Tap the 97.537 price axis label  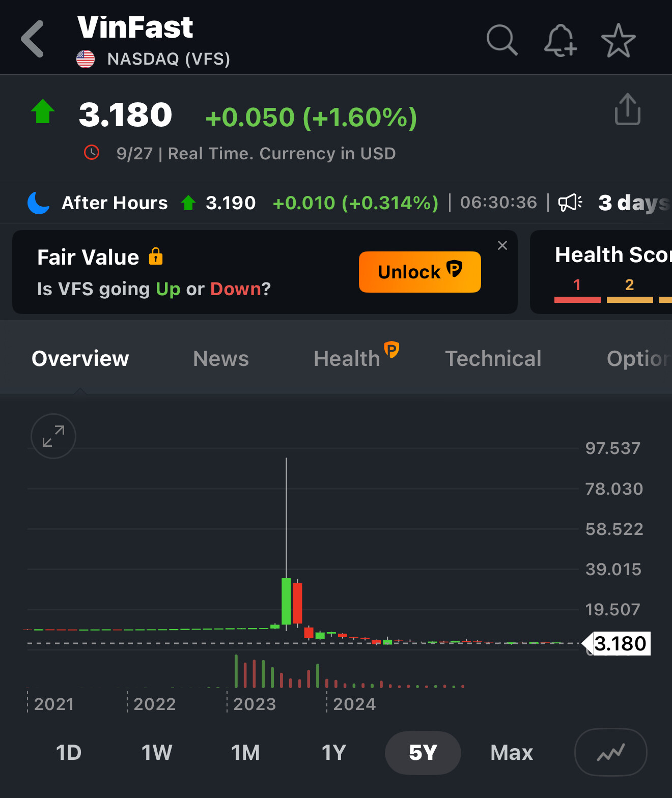[x=613, y=448]
